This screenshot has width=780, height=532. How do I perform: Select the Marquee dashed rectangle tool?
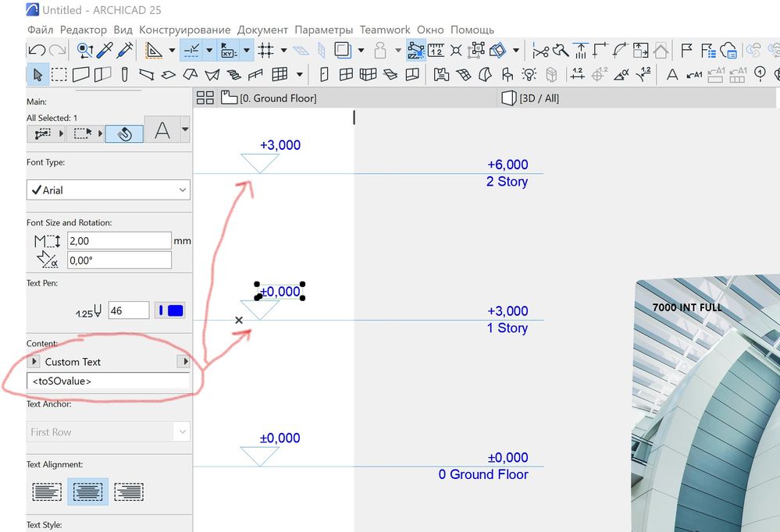coord(59,75)
